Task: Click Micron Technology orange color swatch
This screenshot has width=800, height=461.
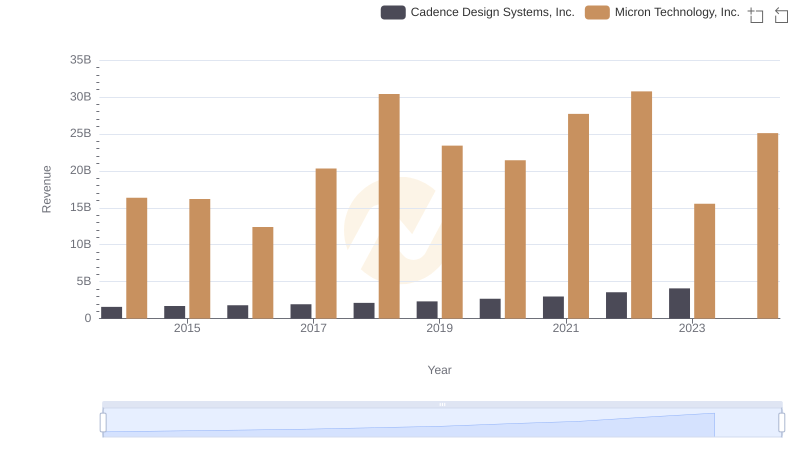Action: coord(597,12)
